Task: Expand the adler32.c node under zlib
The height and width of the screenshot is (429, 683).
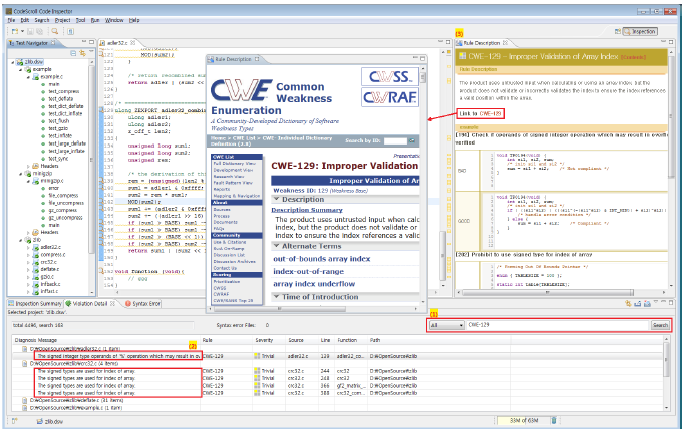Action: click(x=28, y=247)
